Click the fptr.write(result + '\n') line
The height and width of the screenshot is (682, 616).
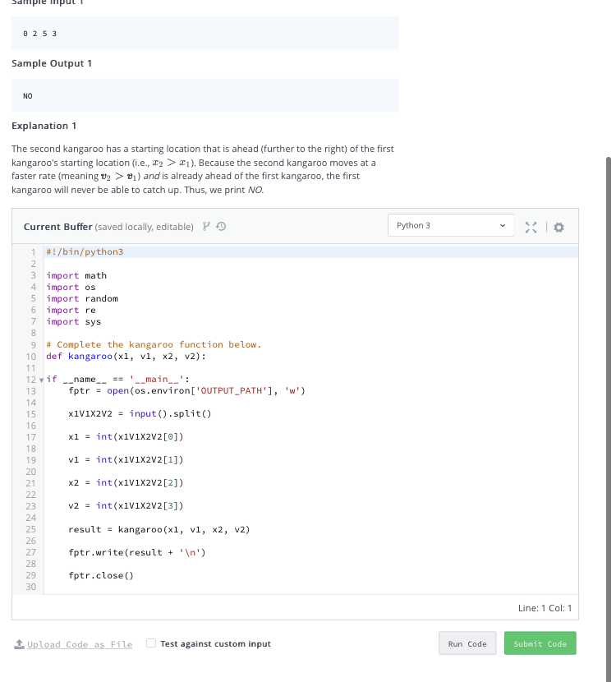[x=137, y=552]
